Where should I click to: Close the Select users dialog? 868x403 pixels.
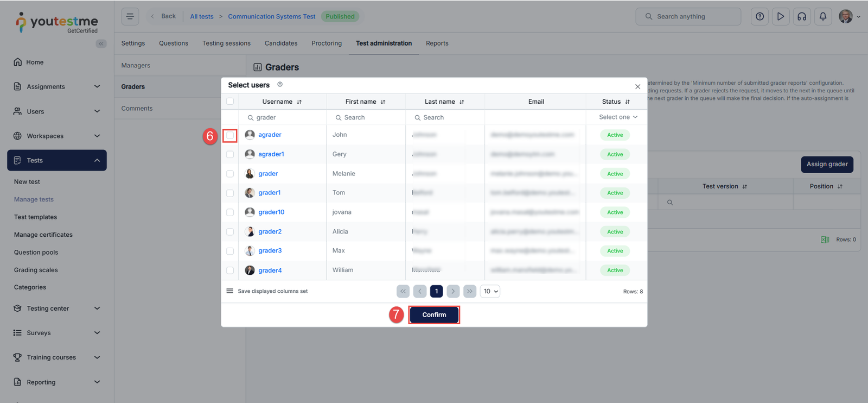pos(637,87)
